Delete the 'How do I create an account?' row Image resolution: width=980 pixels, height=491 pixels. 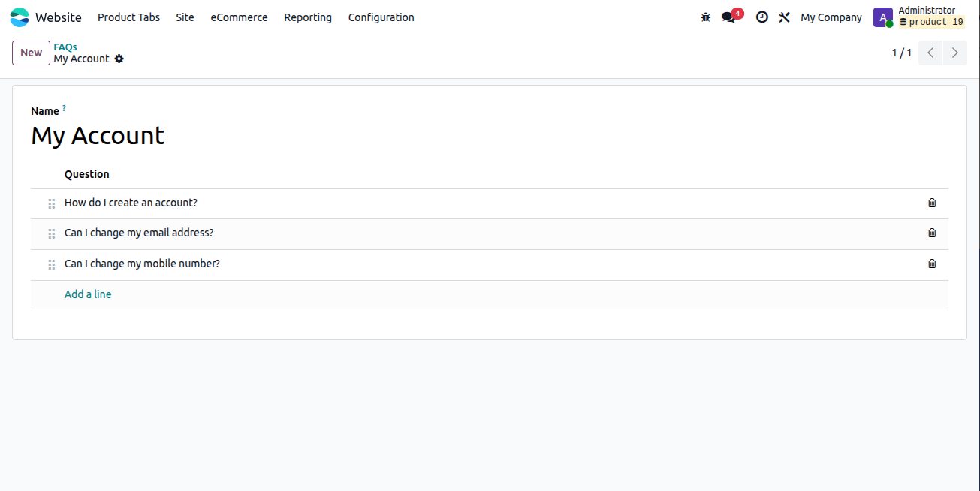(x=932, y=203)
